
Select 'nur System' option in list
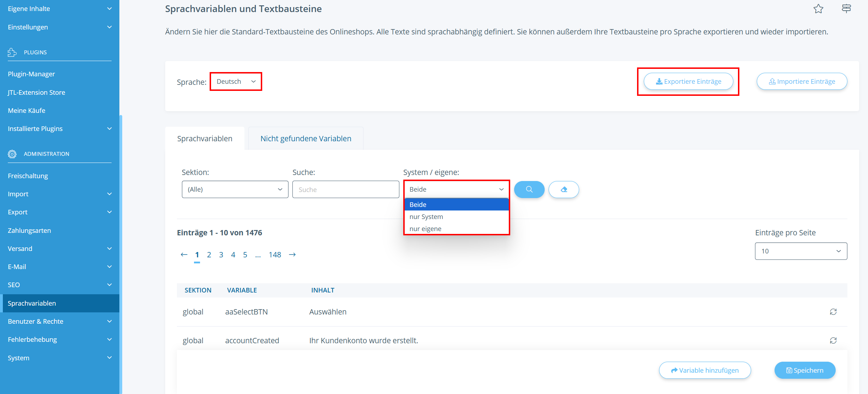[426, 217]
